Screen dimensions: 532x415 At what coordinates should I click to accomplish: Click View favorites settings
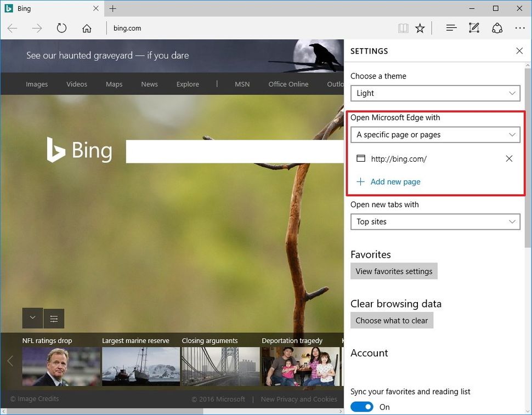point(394,271)
